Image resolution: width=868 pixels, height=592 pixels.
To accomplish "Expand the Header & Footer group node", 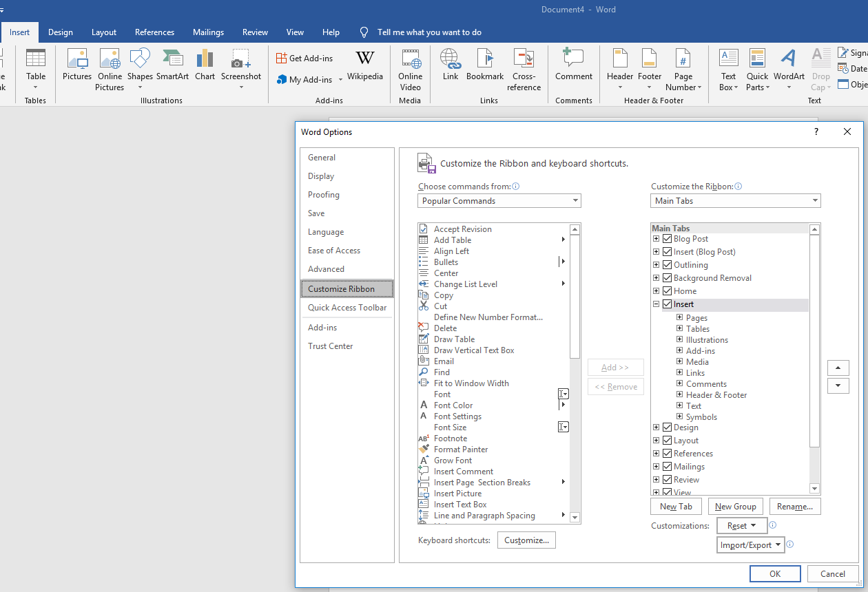I will (x=680, y=395).
